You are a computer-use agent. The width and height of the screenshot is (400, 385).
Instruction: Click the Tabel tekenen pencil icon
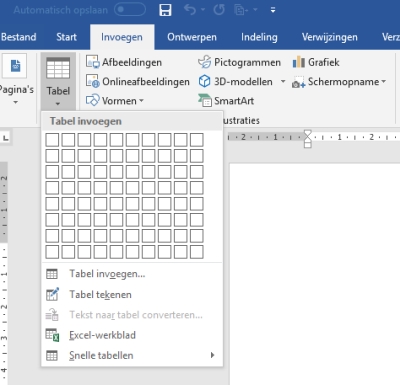52,294
